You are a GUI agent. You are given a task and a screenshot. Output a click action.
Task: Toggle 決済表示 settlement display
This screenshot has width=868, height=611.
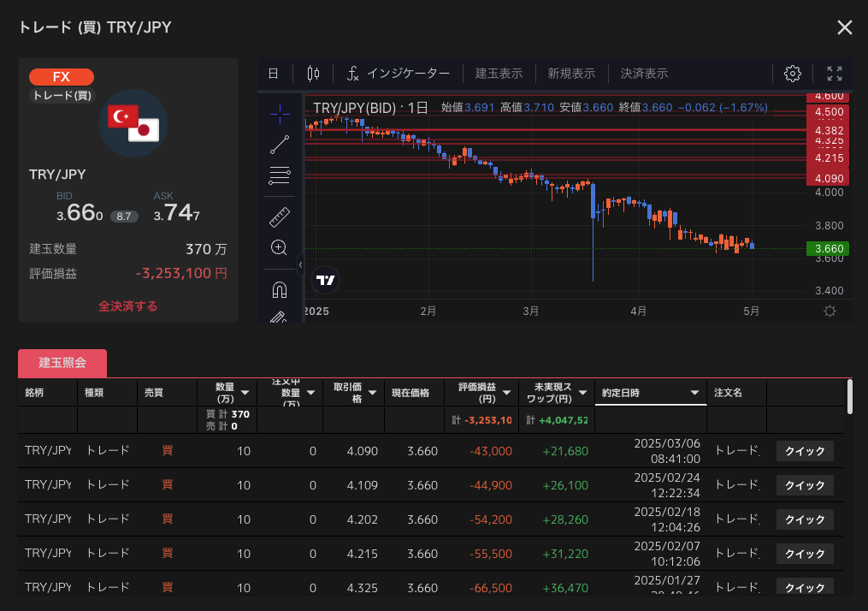[644, 74]
